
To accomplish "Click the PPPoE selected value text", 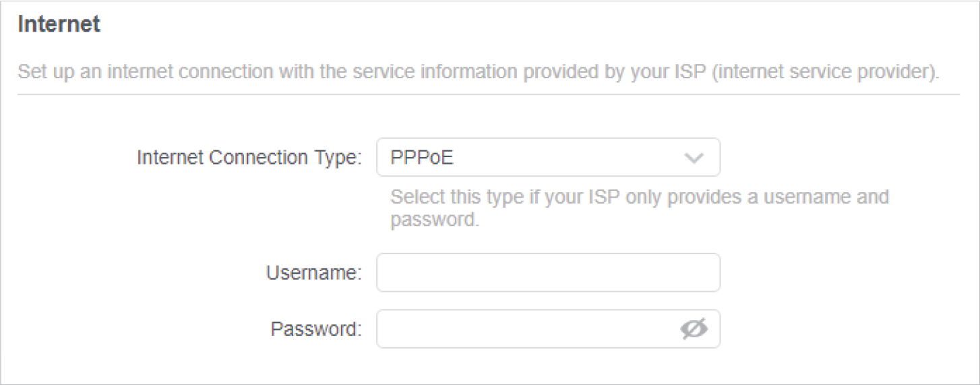I will coord(422,158).
